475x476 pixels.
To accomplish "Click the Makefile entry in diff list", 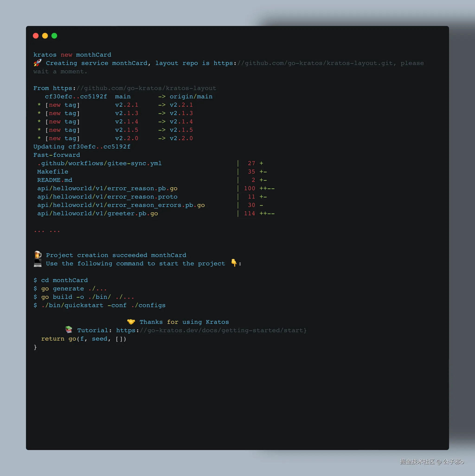I will tap(53, 172).
